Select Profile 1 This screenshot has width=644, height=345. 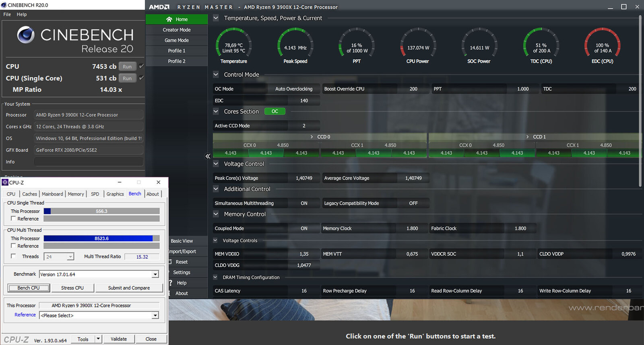click(177, 51)
